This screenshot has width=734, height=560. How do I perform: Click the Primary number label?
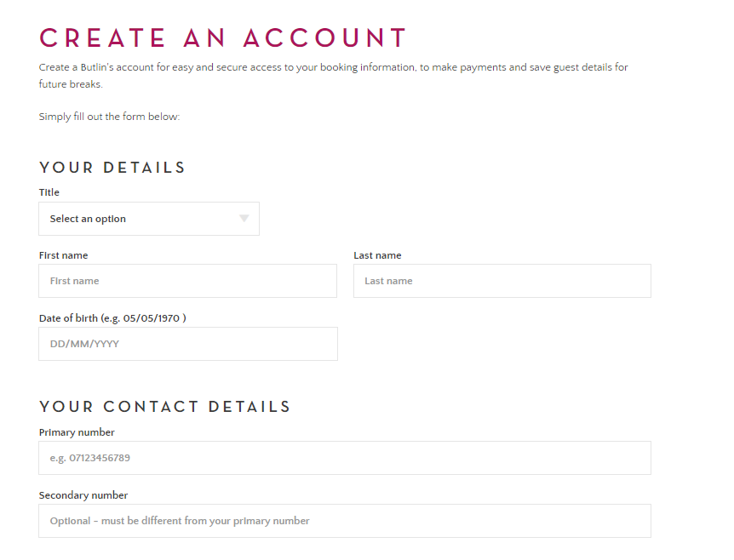[76, 431]
